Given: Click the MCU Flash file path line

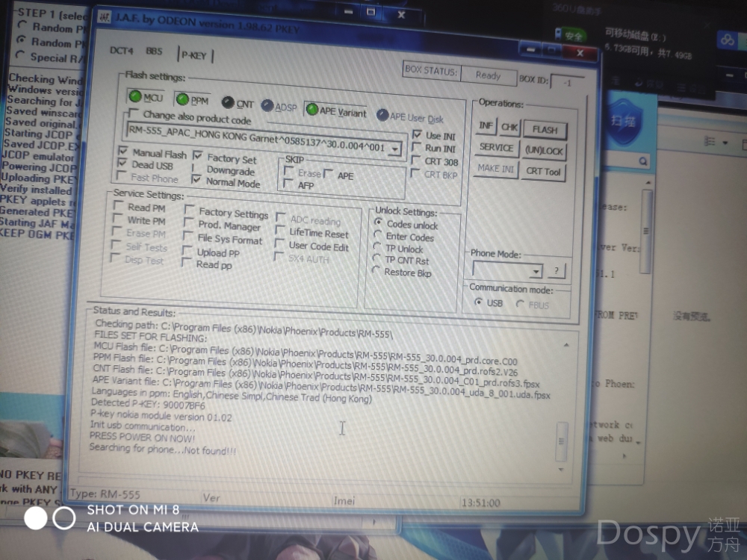Looking at the screenshot, I should tap(305, 354).
